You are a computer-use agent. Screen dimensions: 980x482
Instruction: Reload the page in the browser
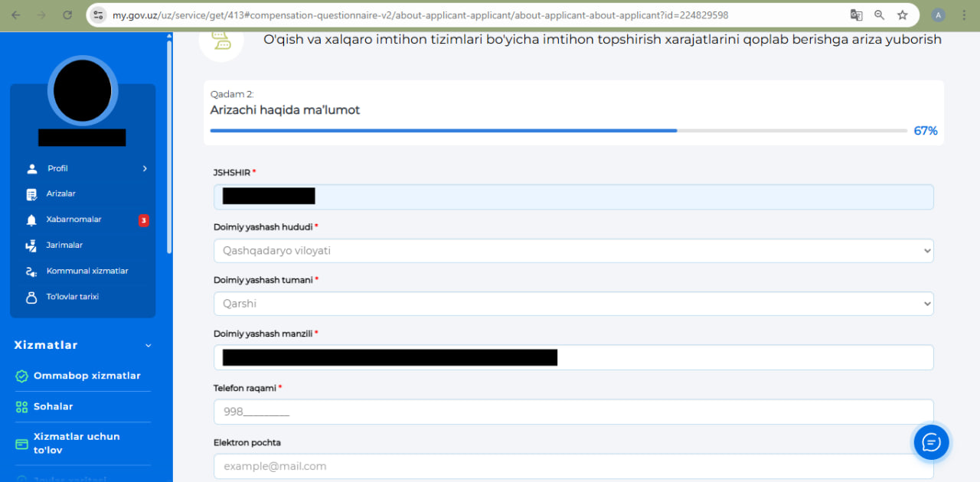(67, 15)
